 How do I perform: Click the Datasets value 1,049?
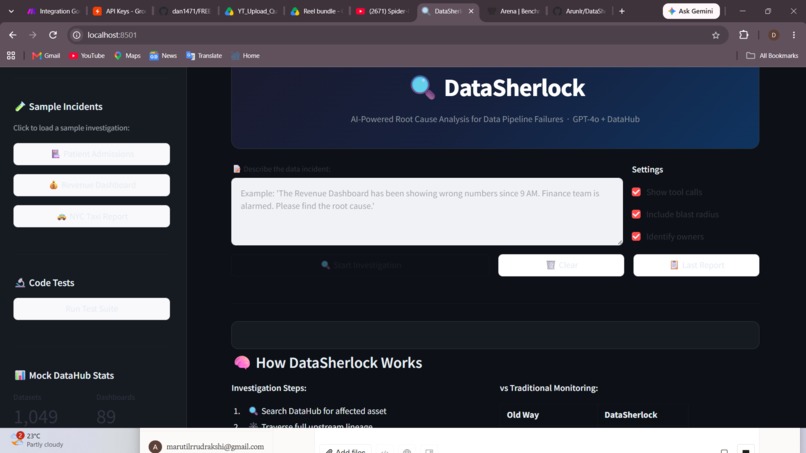pyautogui.click(x=35, y=416)
